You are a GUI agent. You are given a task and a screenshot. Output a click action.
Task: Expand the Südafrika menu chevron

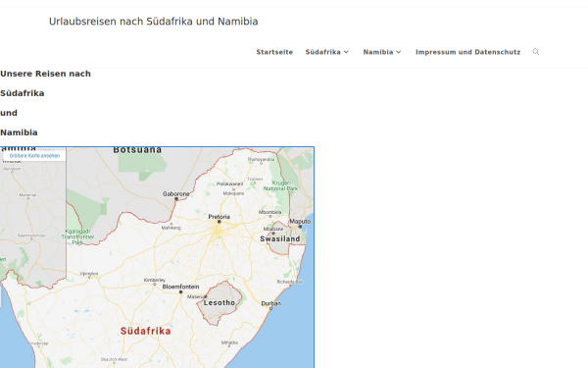click(346, 52)
